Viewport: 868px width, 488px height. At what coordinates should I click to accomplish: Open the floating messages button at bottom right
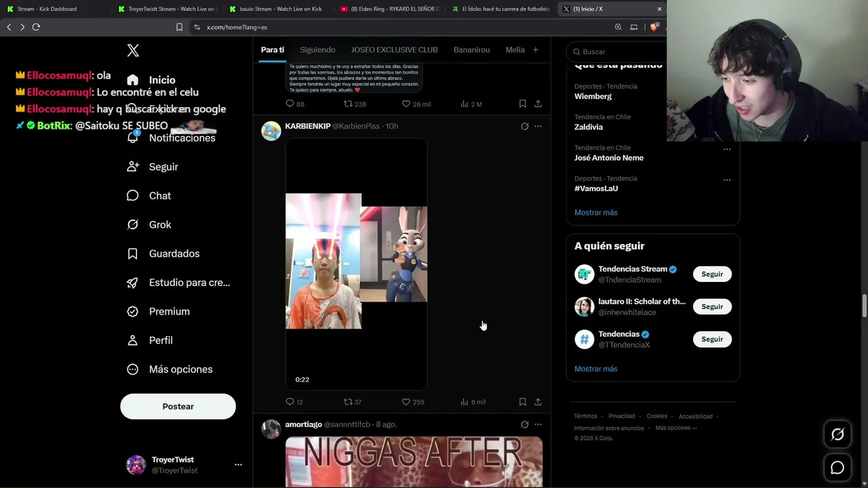point(837,468)
